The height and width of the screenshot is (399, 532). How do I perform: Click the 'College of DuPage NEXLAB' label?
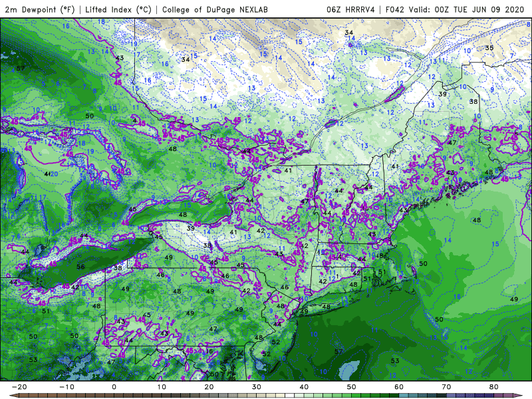215,9
